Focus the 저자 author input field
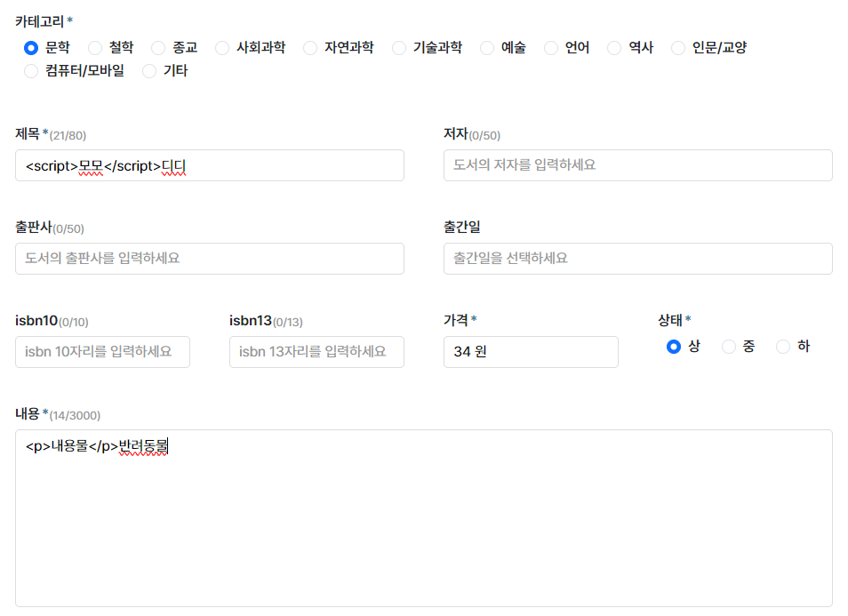Viewport: 848px width, 616px height. point(638,165)
